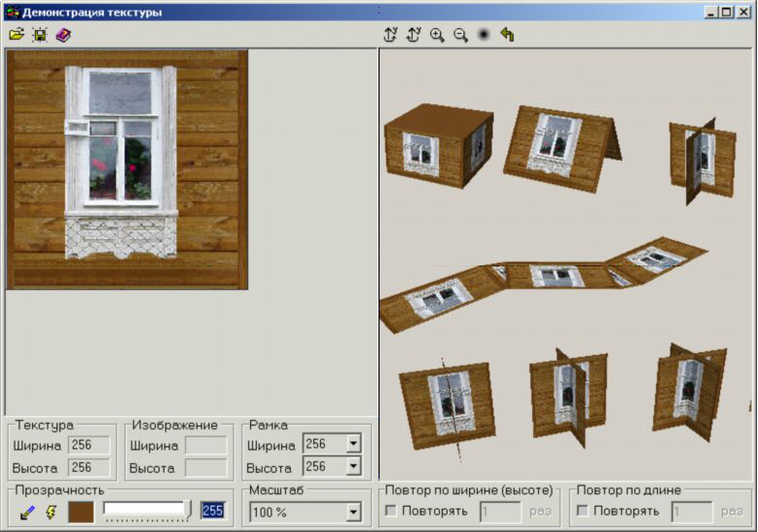Click the textured box model in 3D view

tap(439, 145)
